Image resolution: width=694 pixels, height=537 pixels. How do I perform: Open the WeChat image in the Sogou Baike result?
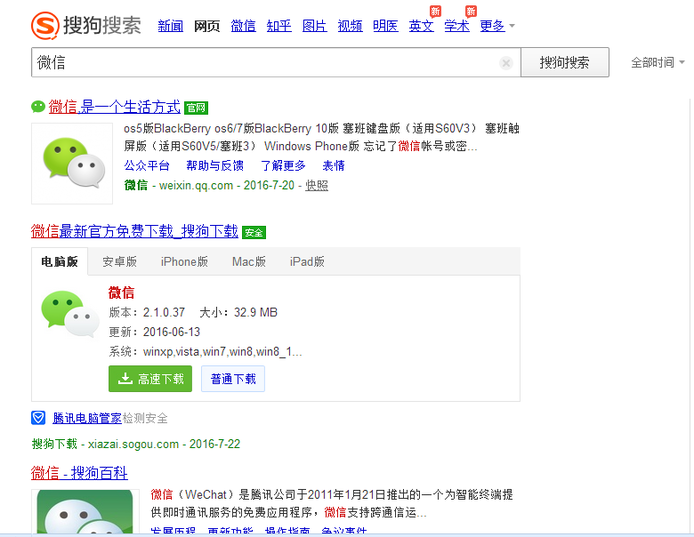[x=85, y=511]
